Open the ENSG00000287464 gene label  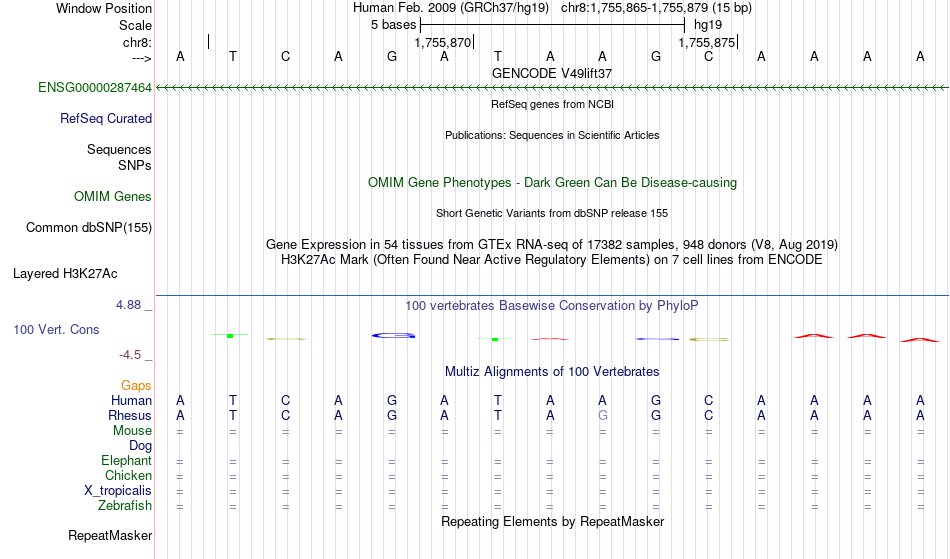(x=95, y=88)
